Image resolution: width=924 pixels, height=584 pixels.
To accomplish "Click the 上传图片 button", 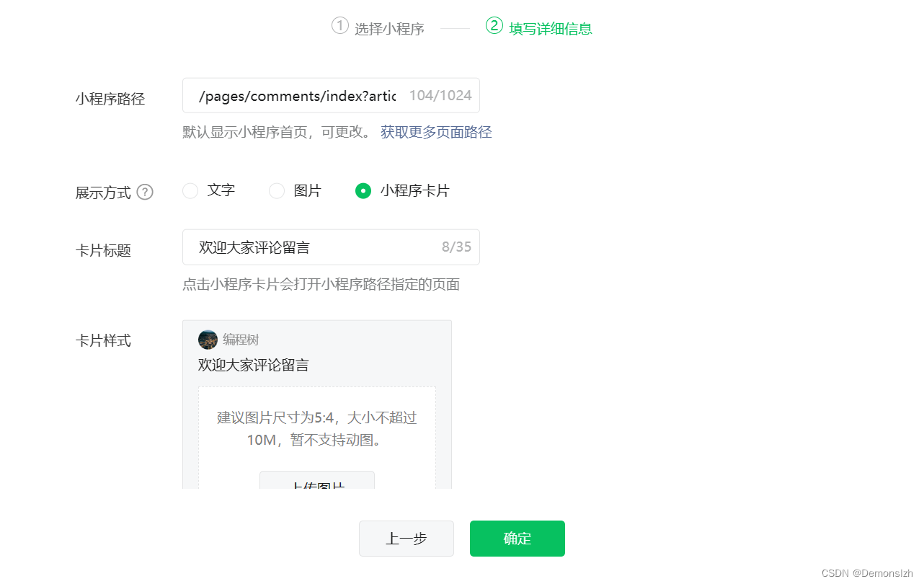I will (x=317, y=481).
